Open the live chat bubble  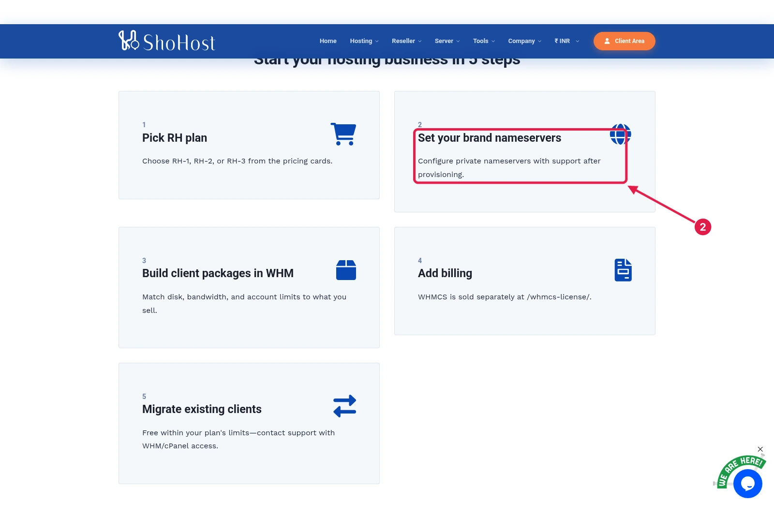pos(747,483)
